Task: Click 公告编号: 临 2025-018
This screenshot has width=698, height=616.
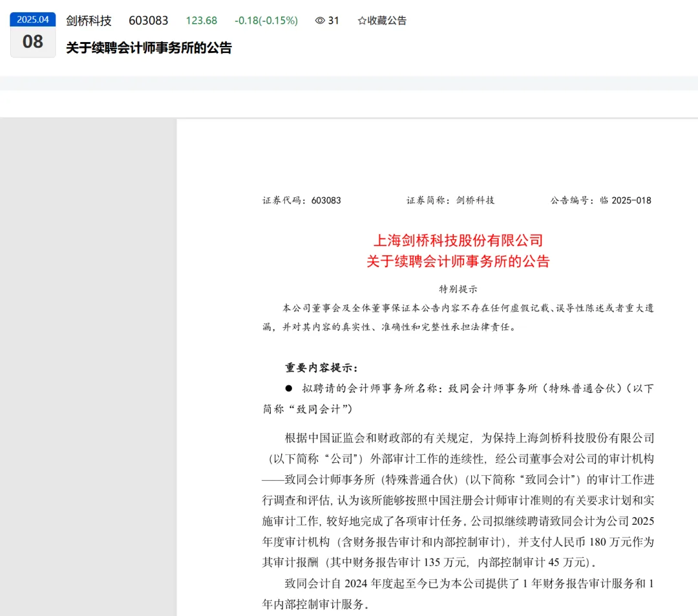Action: click(x=600, y=200)
